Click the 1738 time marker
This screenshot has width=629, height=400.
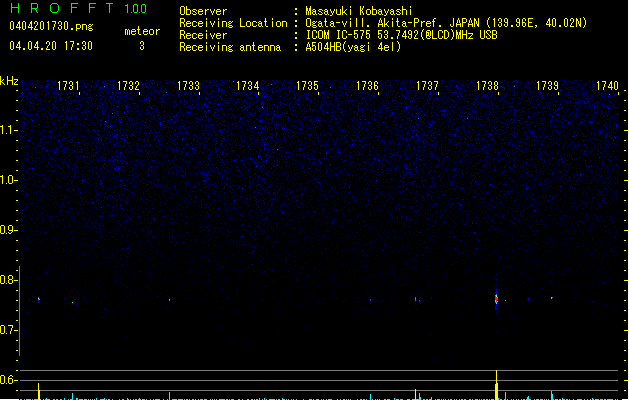click(x=487, y=85)
